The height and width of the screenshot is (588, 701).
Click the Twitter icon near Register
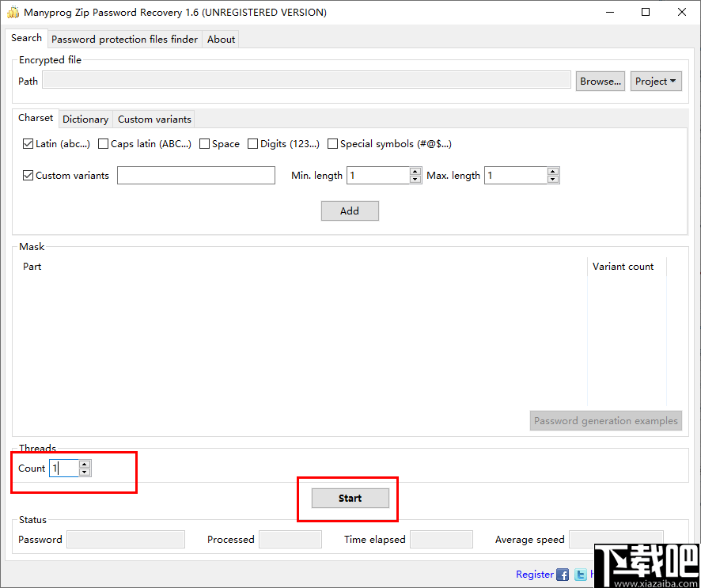click(x=580, y=574)
